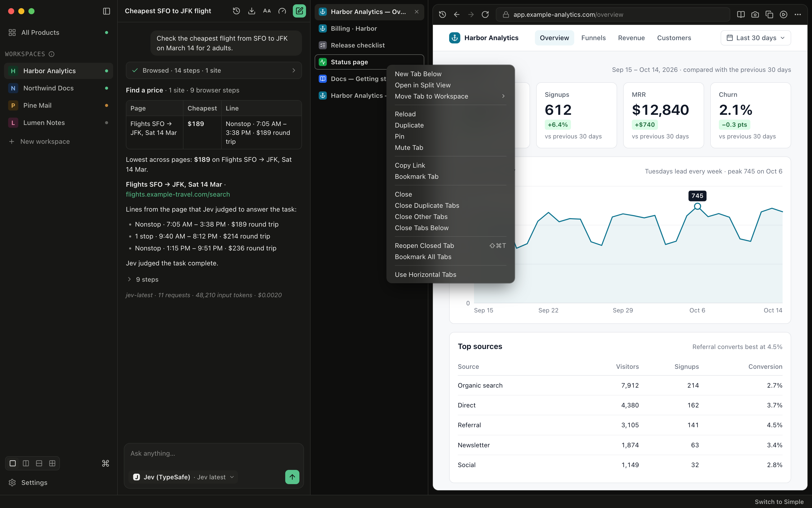Go back in the browser
The height and width of the screenshot is (508, 812).
pyautogui.click(x=457, y=14)
